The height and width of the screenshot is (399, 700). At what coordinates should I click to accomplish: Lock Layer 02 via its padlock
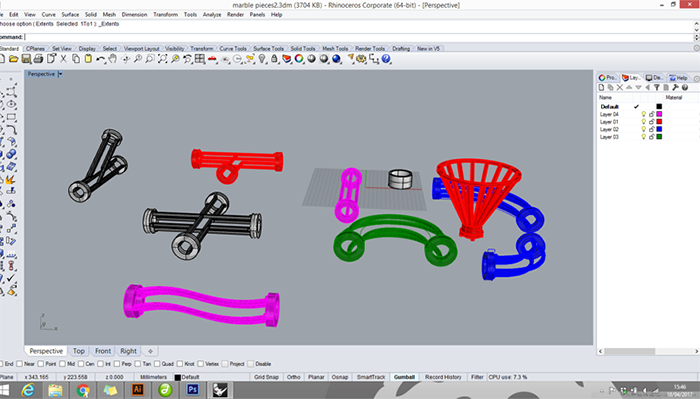651,129
